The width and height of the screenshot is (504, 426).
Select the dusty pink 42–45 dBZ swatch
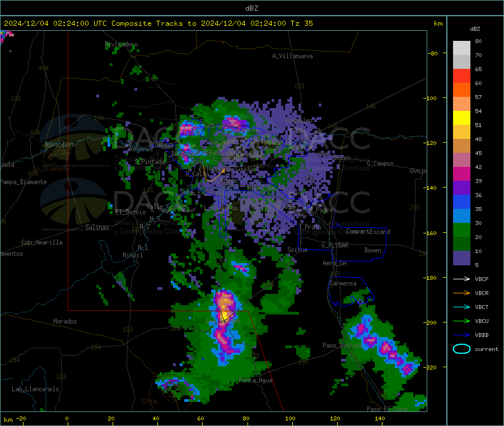point(461,160)
